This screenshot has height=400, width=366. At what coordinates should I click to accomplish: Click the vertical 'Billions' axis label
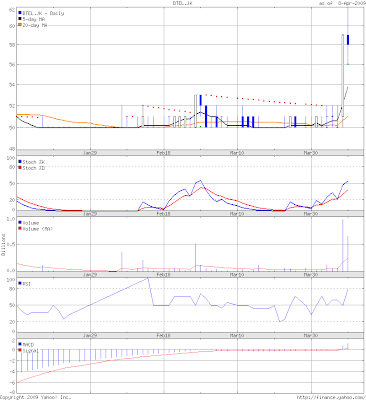(x=3, y=244)
